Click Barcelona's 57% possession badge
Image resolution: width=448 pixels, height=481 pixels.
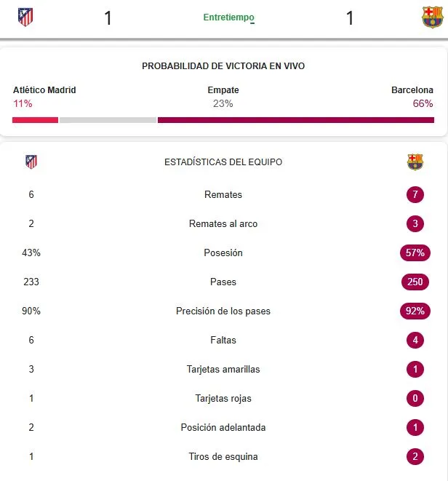click(x=415, y=253)
